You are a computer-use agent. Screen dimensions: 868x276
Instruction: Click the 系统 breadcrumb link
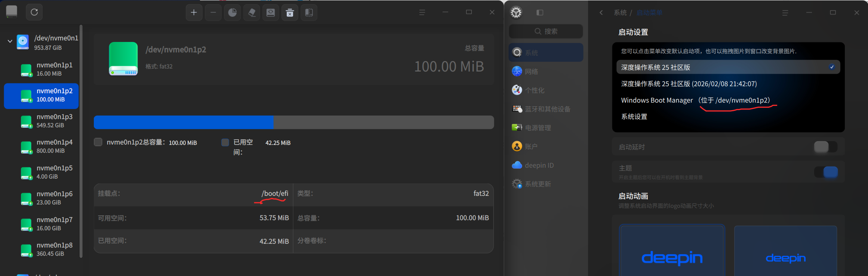point(620,13)
